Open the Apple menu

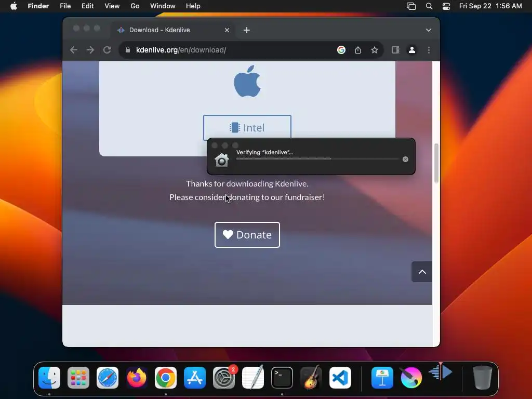(14, 6)
